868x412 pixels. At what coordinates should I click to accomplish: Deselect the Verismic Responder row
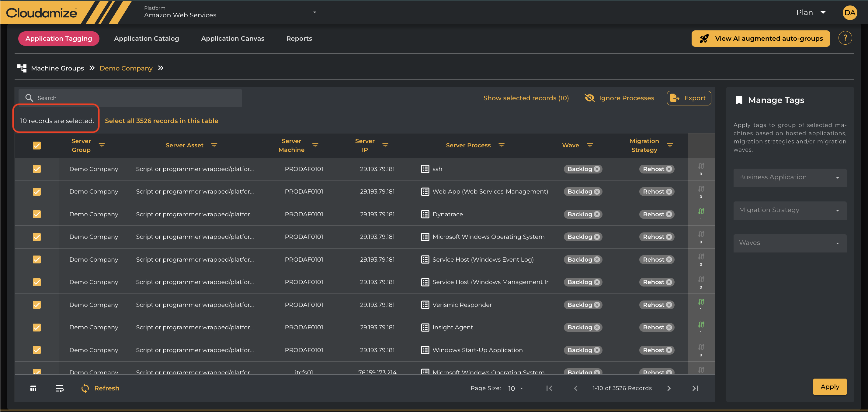coord(37,305)
